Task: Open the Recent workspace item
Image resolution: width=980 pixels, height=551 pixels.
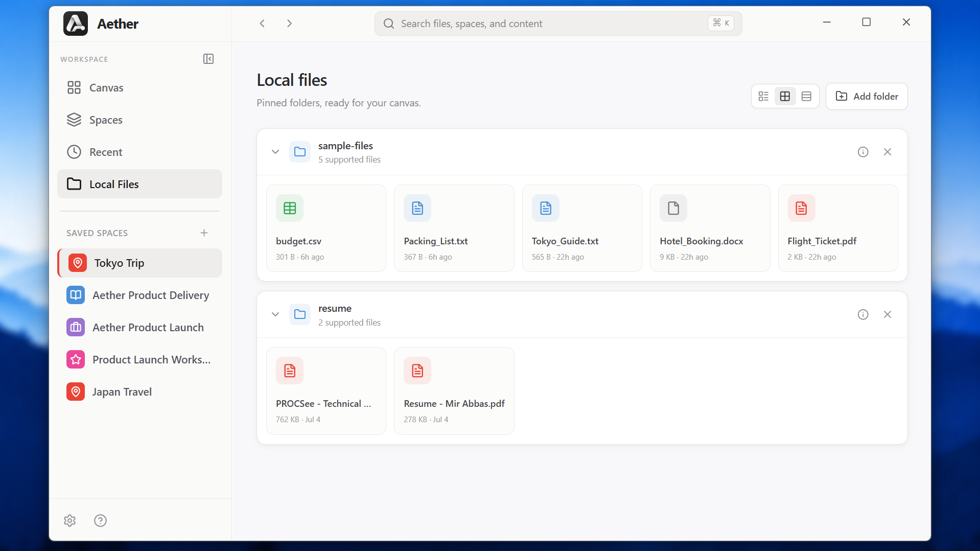Action: [x=139, y=152]
